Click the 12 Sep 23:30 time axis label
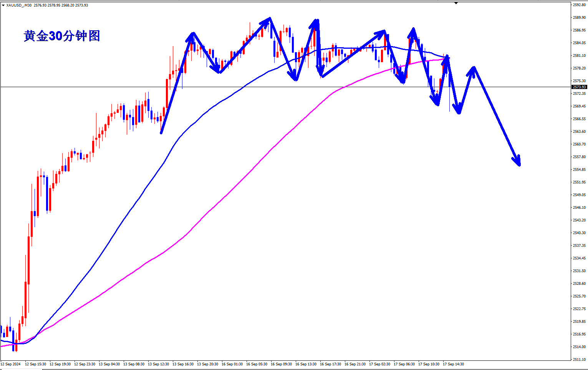Viewport: 588px width, 370px height. point(84,364)
